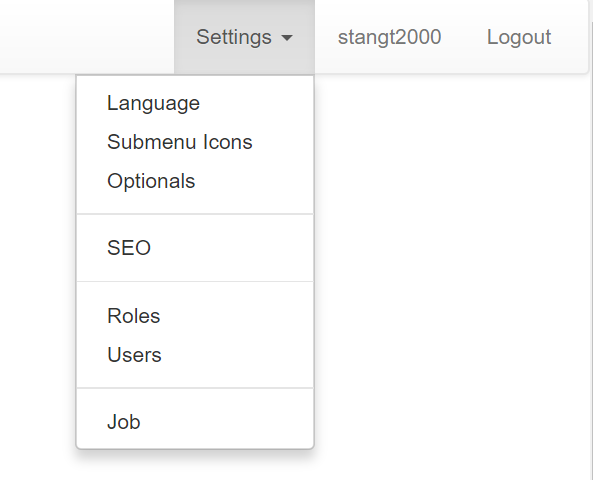Choose the Optionals menu item
This screenshot has width=593, height=480.
click(195, 181)
